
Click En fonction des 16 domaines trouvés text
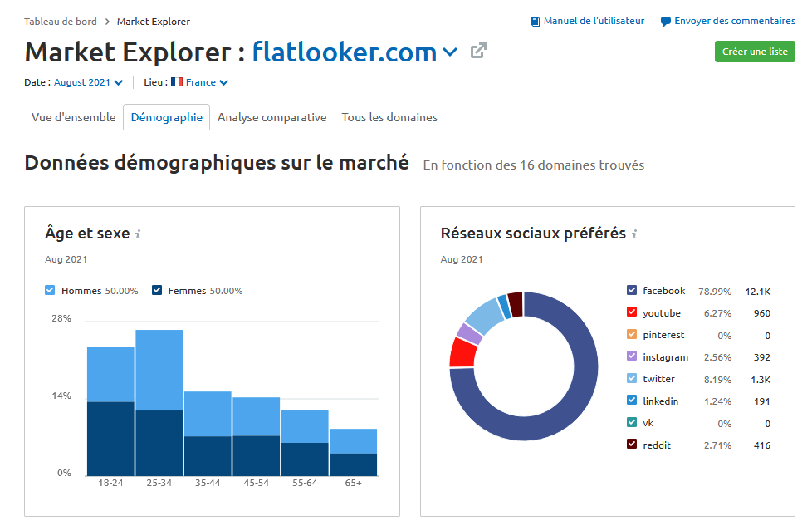coord(533,165)
